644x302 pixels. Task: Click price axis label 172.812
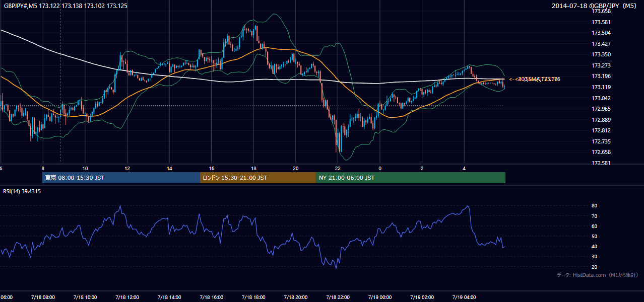pyautogui.click(x=601, y=131)
